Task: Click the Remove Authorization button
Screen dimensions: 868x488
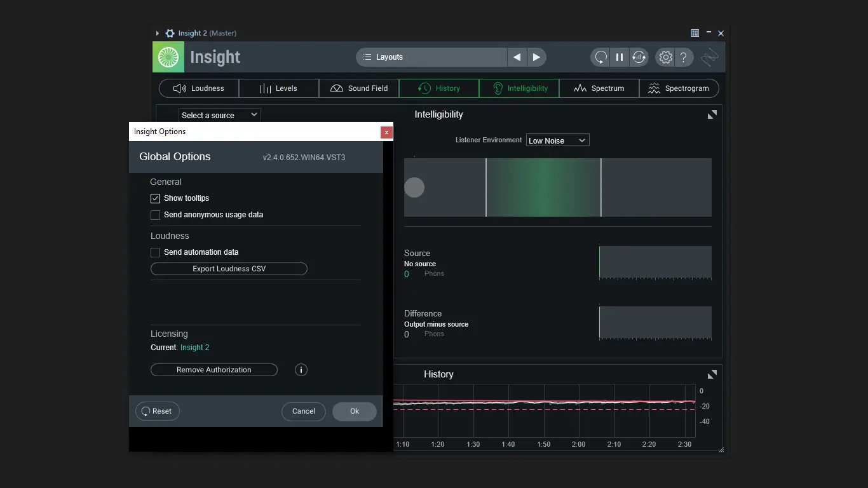Action: pos(214,370)
